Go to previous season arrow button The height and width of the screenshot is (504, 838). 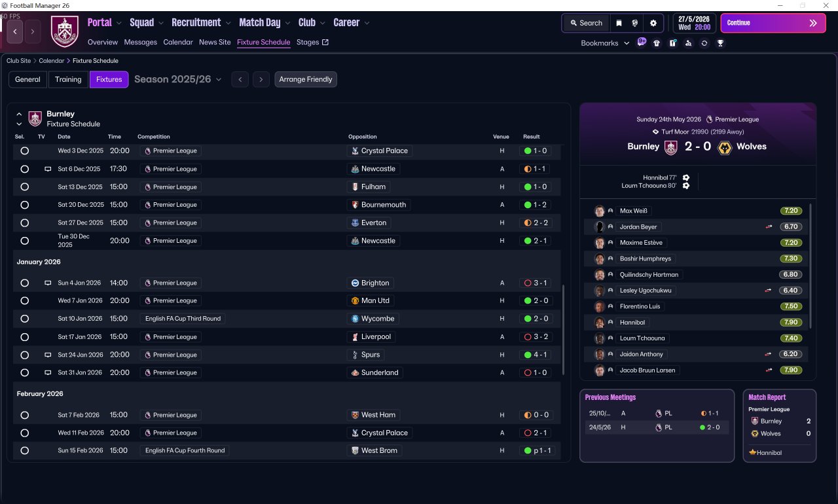[x=240, y=79]
